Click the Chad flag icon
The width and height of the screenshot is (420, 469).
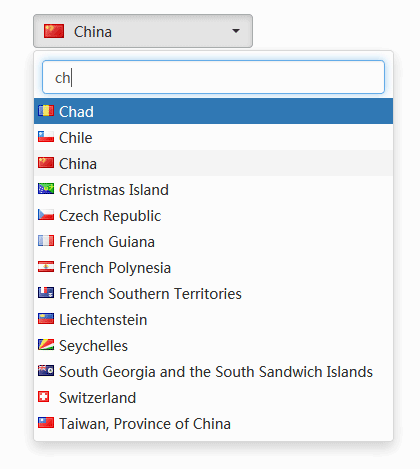click(x=46, y=111)
